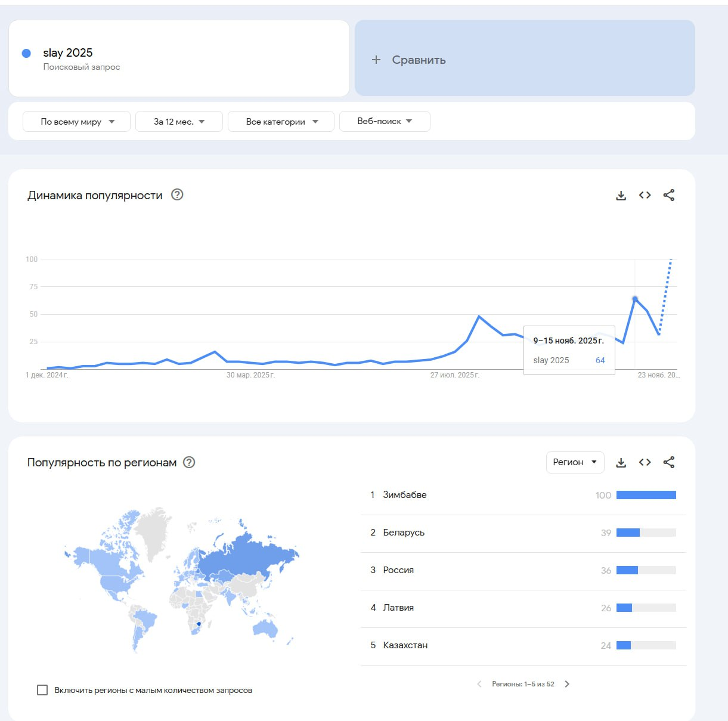Open the Веб-поиск search type dropdown
The width and height of the screenshot is (728, 721).
385,122
